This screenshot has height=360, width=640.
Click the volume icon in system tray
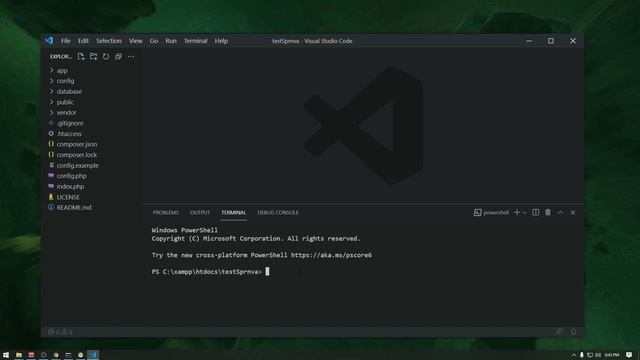pos(598,355)
